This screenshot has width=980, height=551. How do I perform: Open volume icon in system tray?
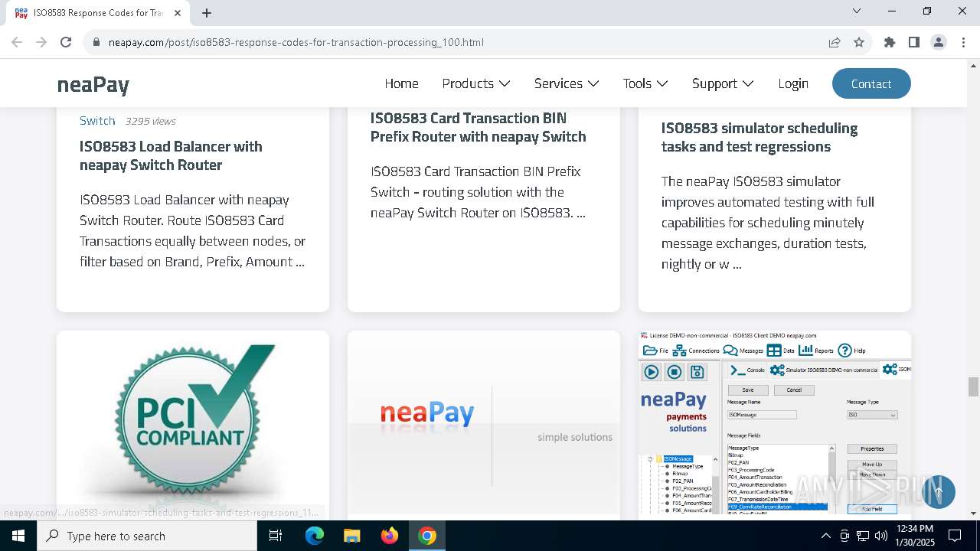(x=882, y=536)
